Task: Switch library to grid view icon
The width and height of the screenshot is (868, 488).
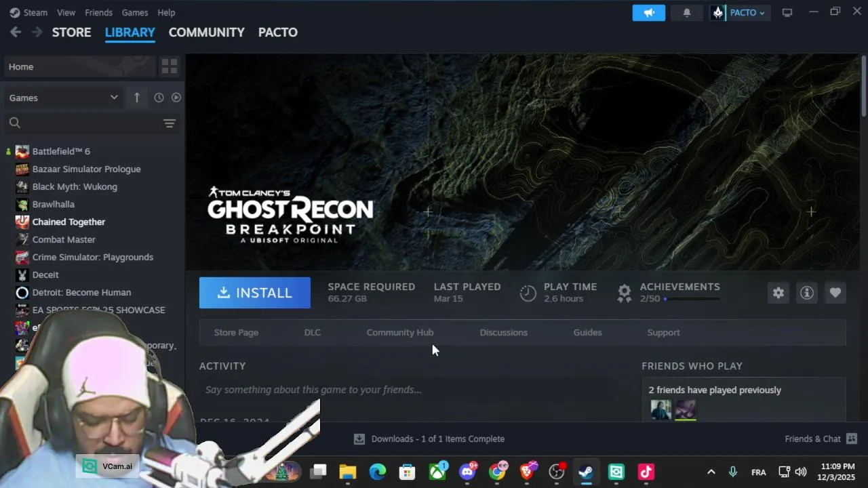Action: pyautogui.click(x=170, y=66)
